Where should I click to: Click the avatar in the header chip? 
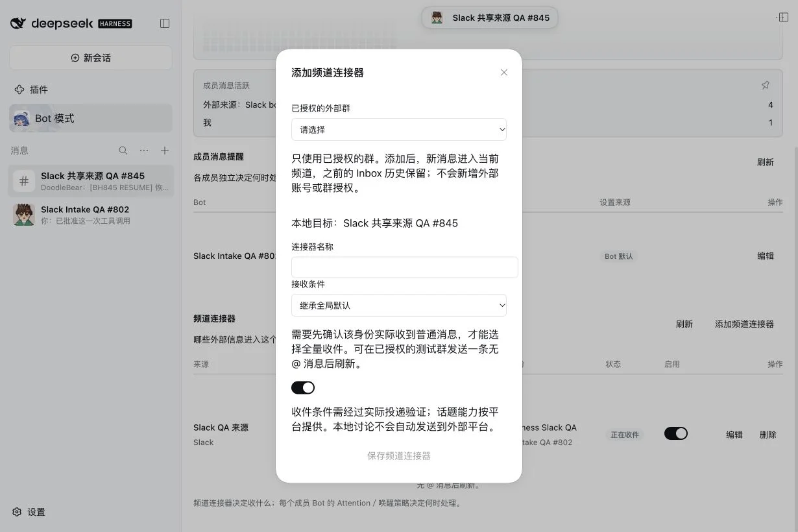click(x=437, y=18)
